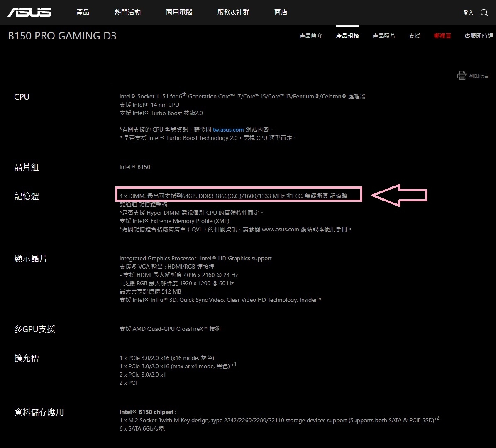Open the 商店 menu
This screenshot has height=448, width=496.
click(281, 12)
